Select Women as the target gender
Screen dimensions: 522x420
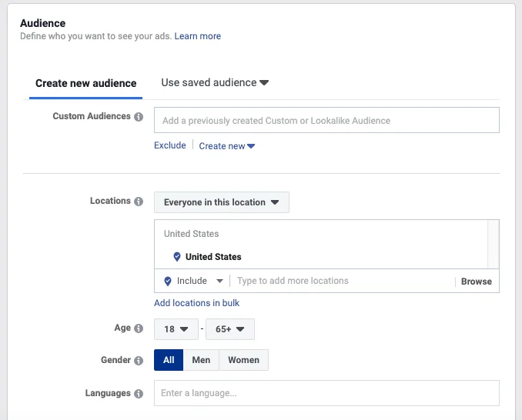point(243,360)
